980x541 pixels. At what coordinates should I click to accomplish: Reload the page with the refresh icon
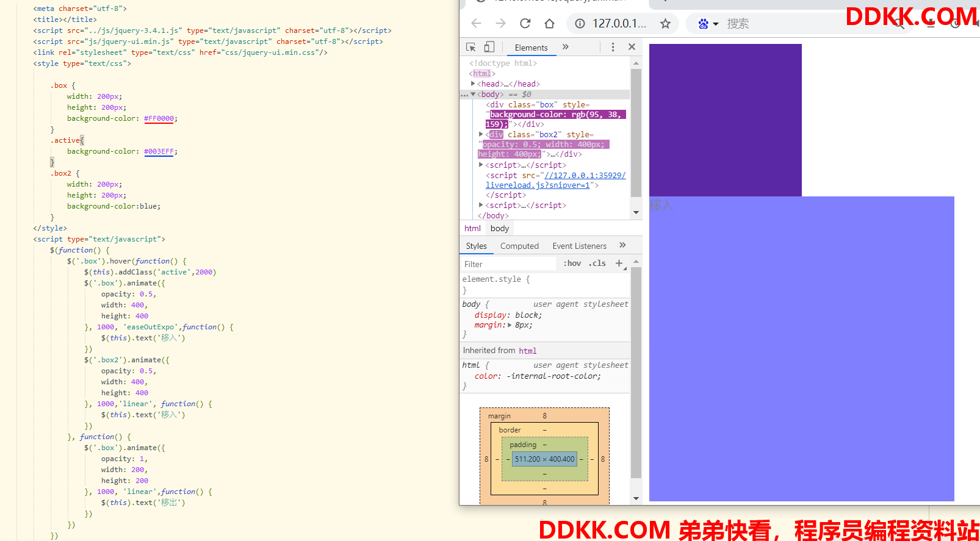[525, 23]
